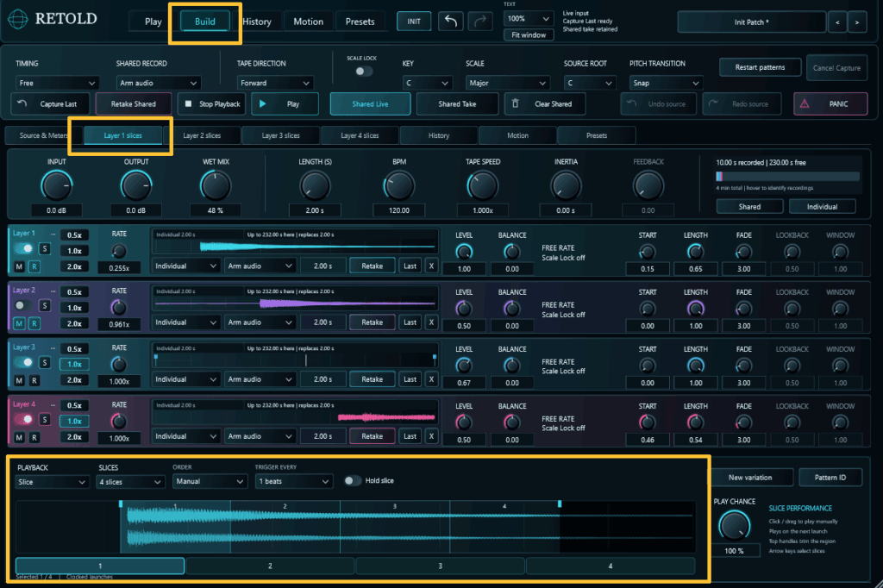Screen dimensions: 883x588
Task: Click the Retake Shared button
Action: point(134,103)
